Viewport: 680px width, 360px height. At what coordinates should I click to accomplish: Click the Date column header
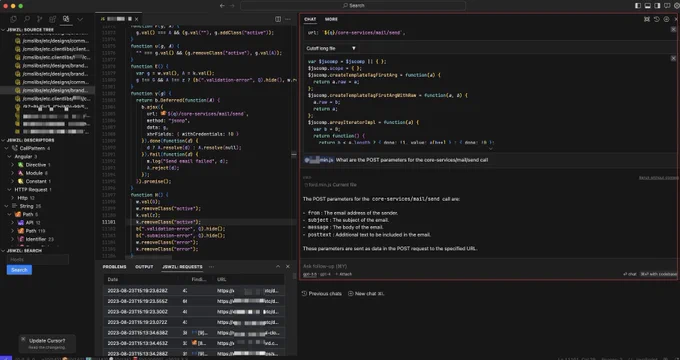113,279
